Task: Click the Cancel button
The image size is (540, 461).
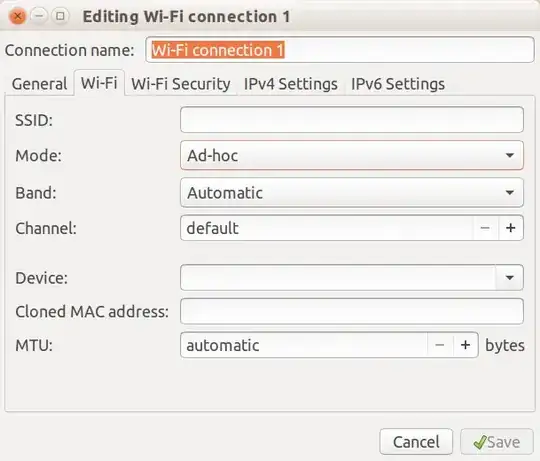Action: pos(416,442)
